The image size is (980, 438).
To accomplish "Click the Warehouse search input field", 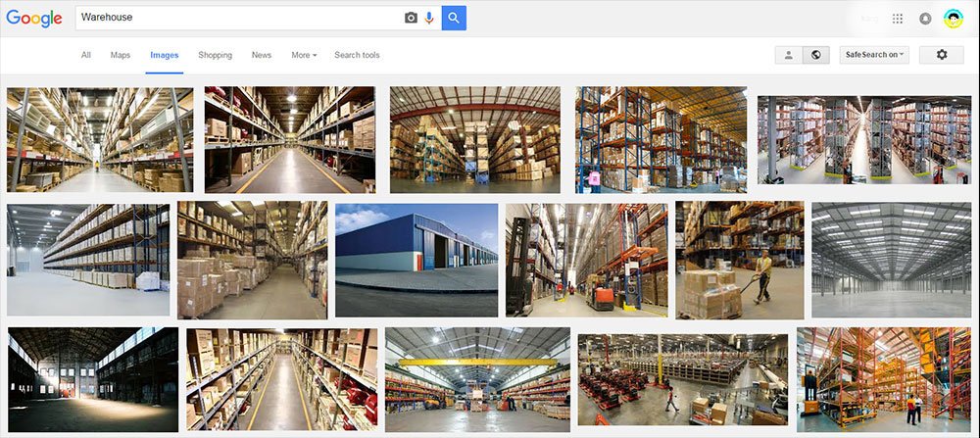I will (x=239, y=18).
